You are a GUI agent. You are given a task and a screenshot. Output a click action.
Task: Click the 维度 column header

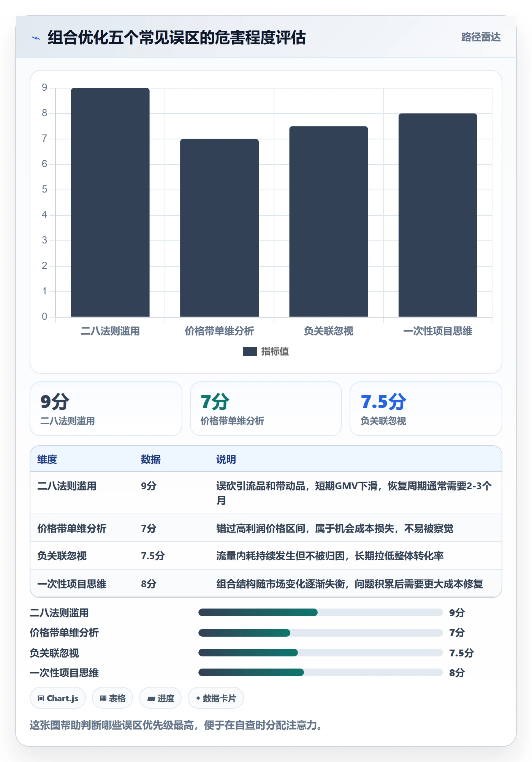point(47,459)
